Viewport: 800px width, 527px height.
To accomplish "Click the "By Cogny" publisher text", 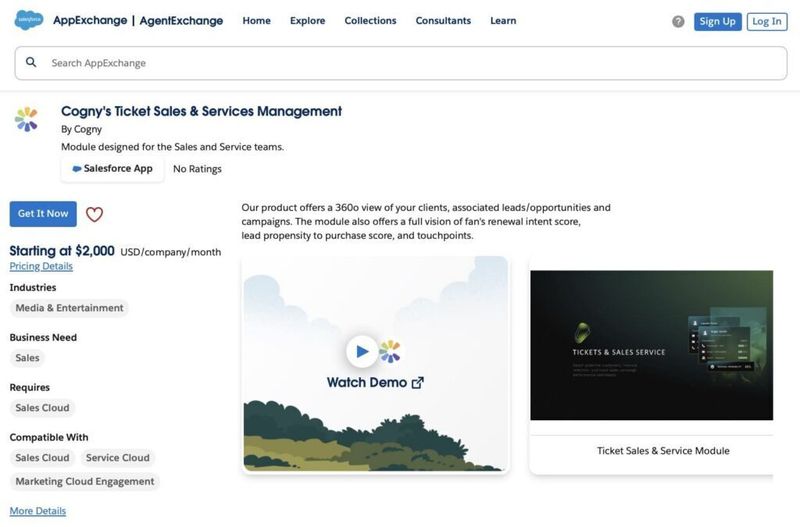I will point(82,130).
